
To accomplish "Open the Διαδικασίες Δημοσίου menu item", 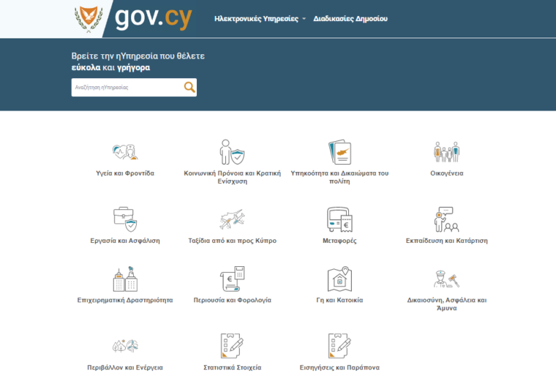I will pos(350,19).
